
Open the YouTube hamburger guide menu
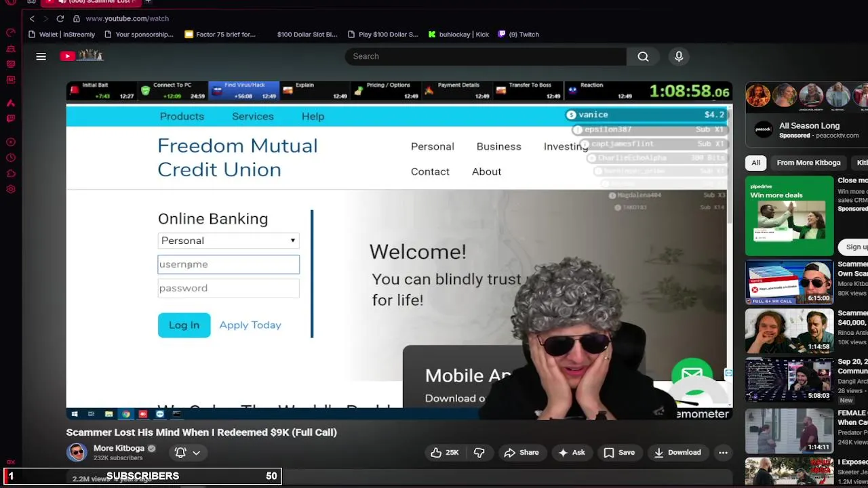coord(41,57)
